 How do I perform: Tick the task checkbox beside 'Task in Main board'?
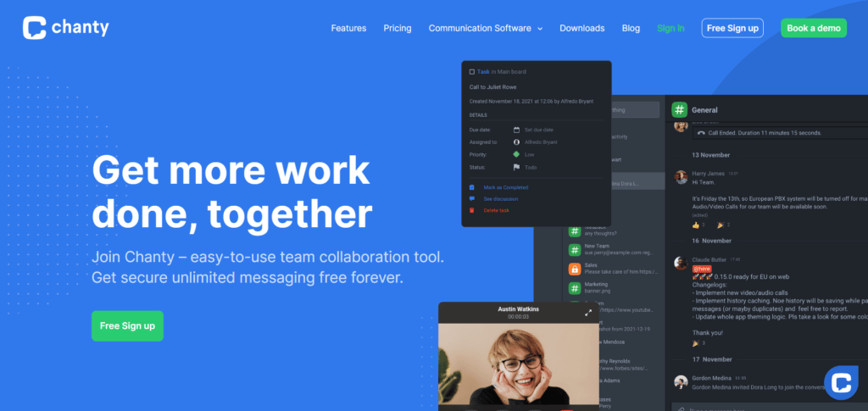click(x=471, y=72)
